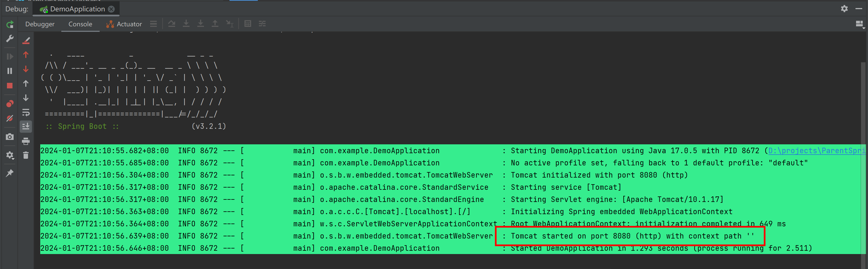This screenshot has width=868, height=269.
Task: Resume program with the greyed play icon
Action: point(10,57)
